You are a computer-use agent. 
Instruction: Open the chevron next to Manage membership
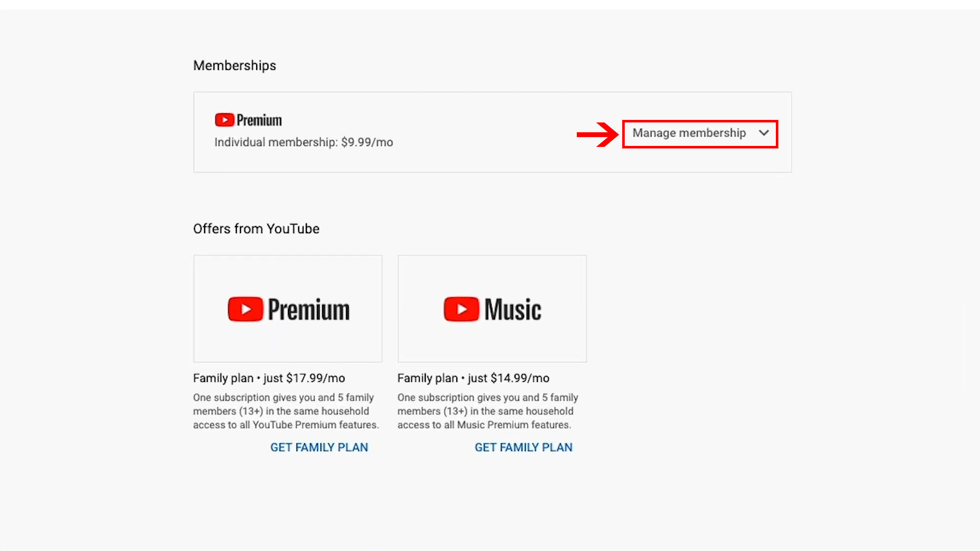tap(764, 133)
